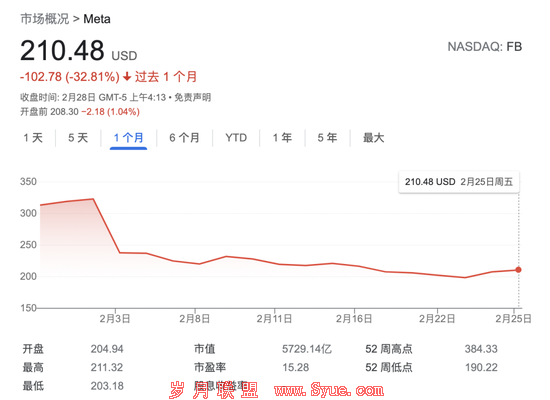
Task: Click the Meta breadcrumb label
Action: pyautogui.click(x=97, y=19)
